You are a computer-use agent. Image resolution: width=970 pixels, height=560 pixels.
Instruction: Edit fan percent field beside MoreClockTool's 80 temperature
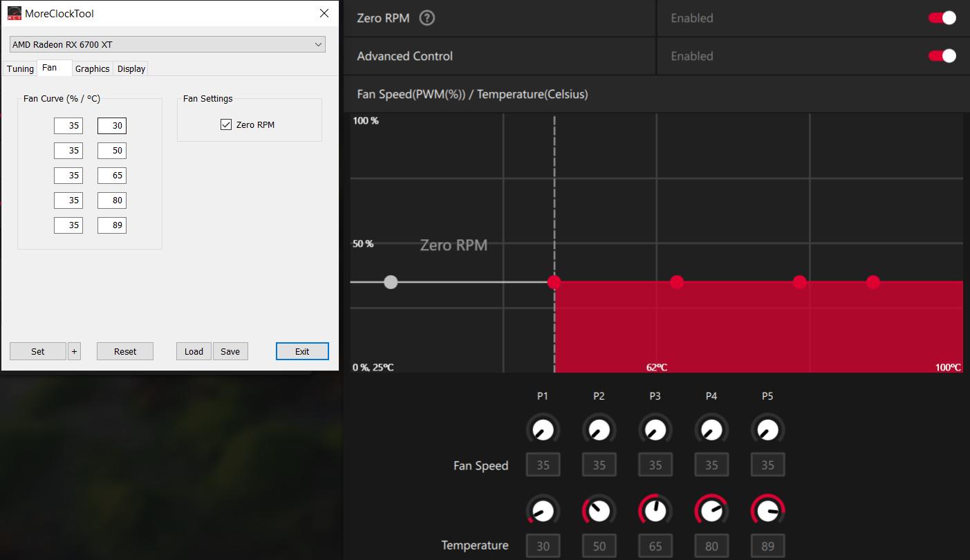click(x=68, y=200)
